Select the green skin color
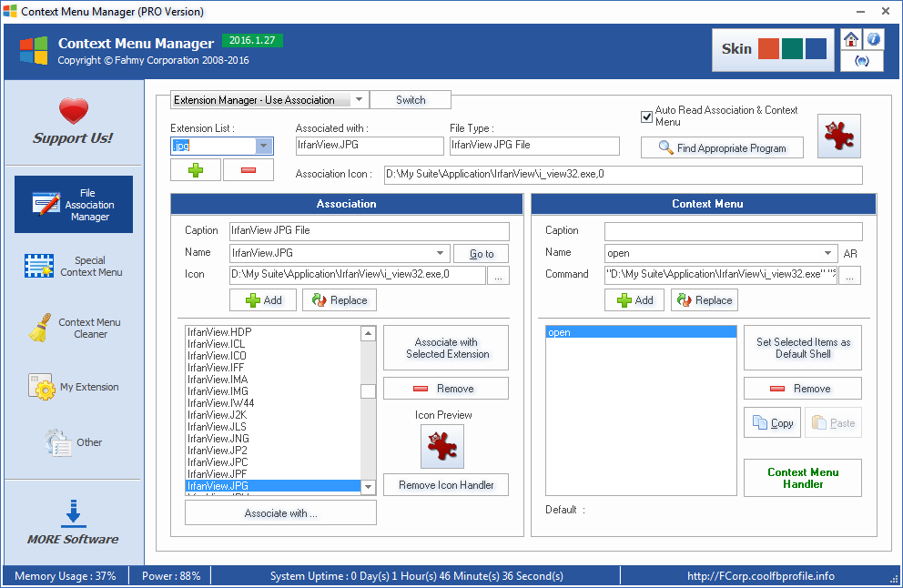Image resolution: width=903 pixels, height=588 pixels. (793, 49)
